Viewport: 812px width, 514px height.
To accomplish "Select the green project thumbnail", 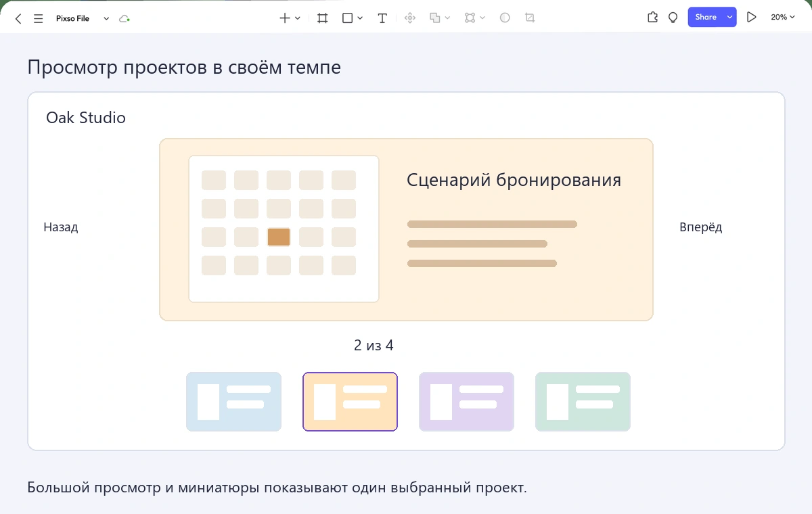I will [x=583, y=402].
